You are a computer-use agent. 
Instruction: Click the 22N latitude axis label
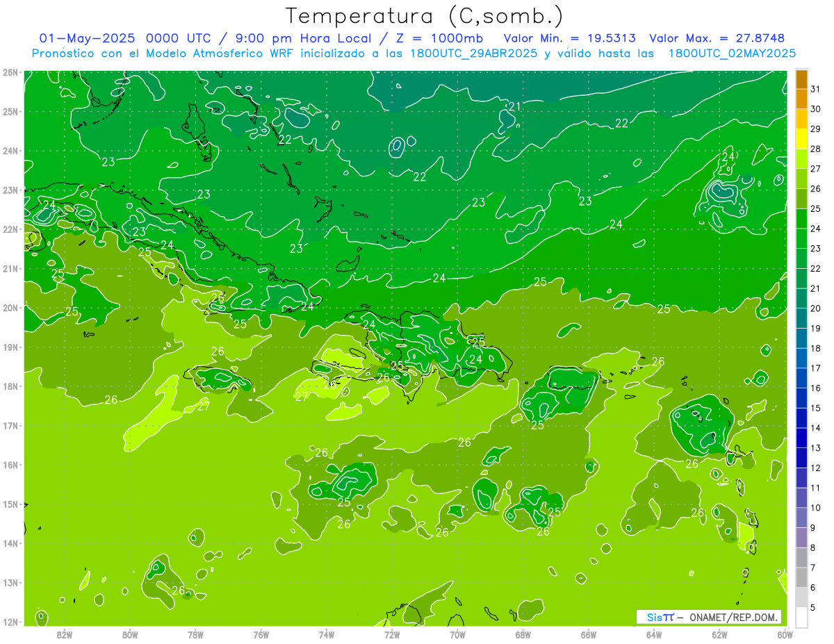[x=10, y=229]
